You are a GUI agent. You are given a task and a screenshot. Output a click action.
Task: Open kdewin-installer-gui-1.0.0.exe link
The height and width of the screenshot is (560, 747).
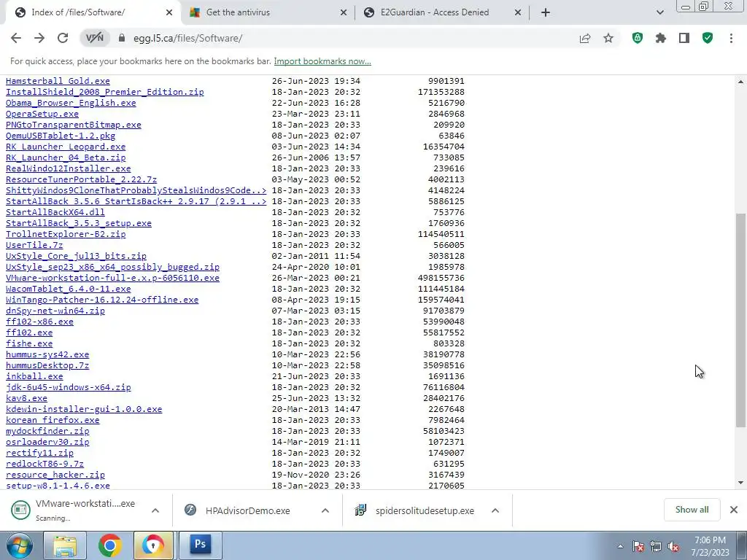pyautogui.click(x=84, y=410)
